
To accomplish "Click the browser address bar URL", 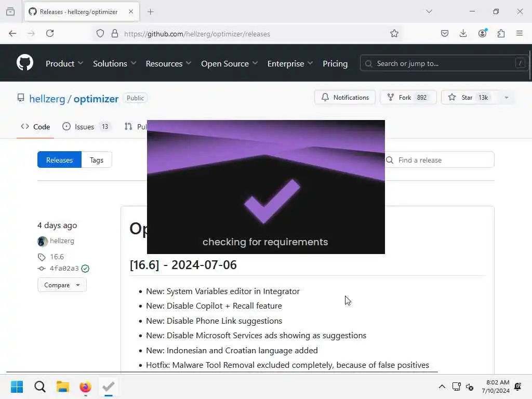I will (x=197, y=34).
